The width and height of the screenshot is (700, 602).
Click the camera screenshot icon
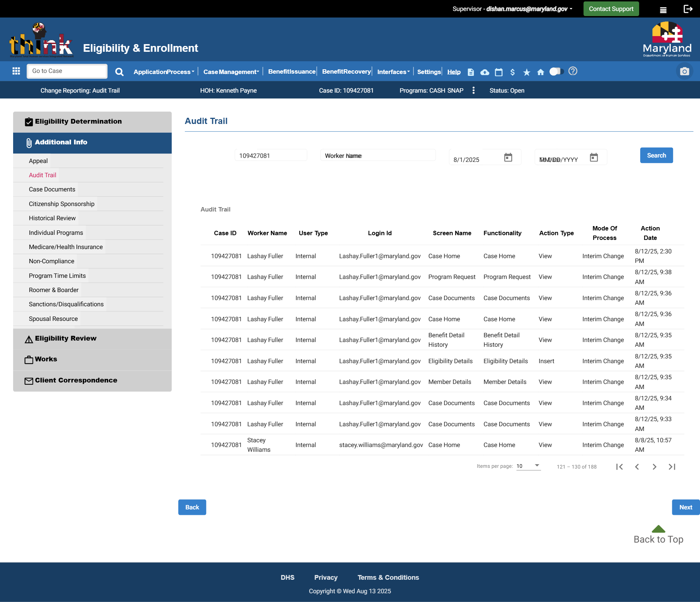click(684, 71)
